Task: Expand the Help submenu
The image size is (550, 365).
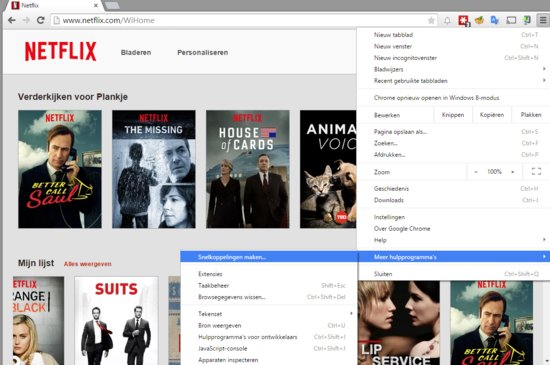Action: [453, 240]
